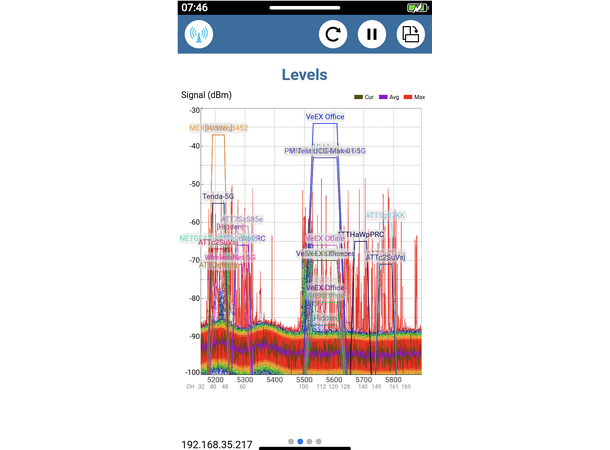This screenshot has height=450, width=610.
Task: Click the Max red legend swatch
Action: pyautogui.click(x=408, y=97)
